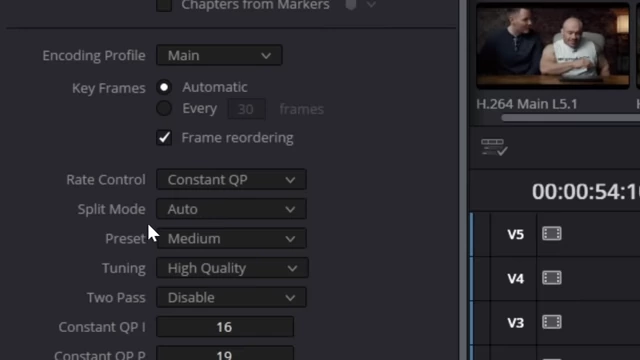Select the render job thumbnail labeled H.264 Main L5.1
The width and height of the screenshot is (640, 360).
coord(553,45)
